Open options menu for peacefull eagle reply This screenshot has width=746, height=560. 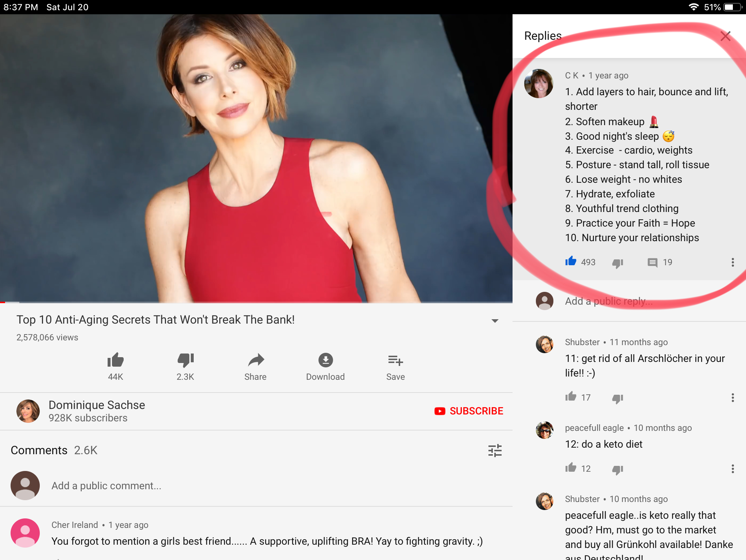[x=733, y=469]
